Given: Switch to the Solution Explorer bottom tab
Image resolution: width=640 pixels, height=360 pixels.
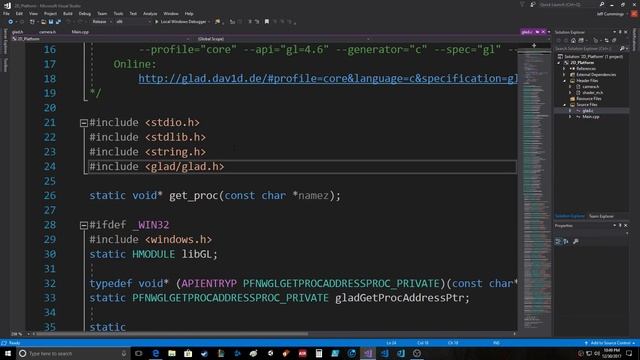Looking at the screenshot, I should (569, 216).
